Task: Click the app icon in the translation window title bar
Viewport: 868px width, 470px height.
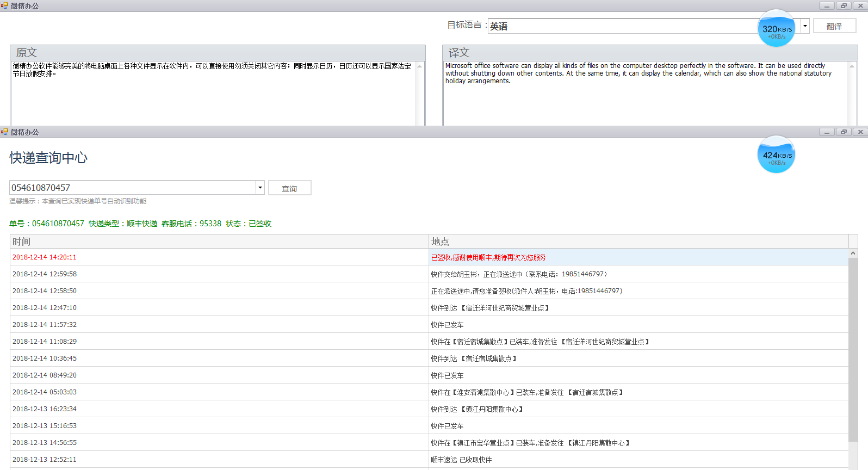Action: point(4,6)
